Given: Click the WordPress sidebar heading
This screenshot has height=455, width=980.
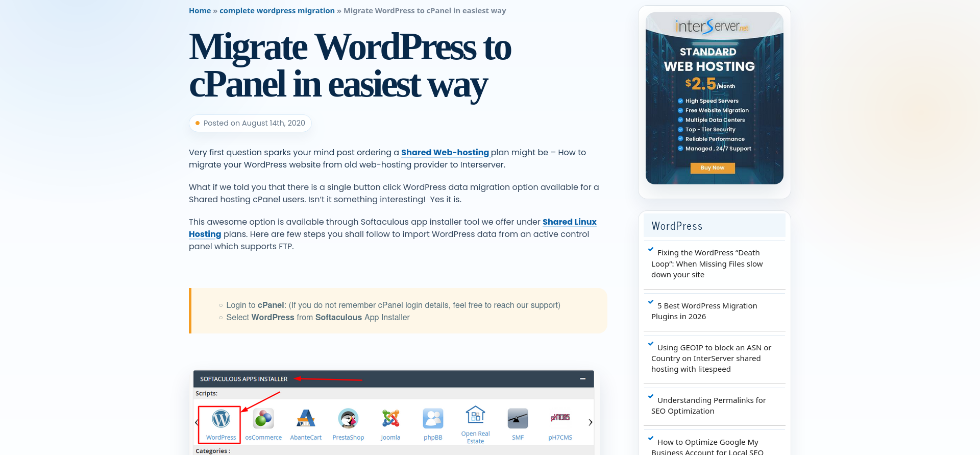Looking at the screenshot, I should point(677,226).
